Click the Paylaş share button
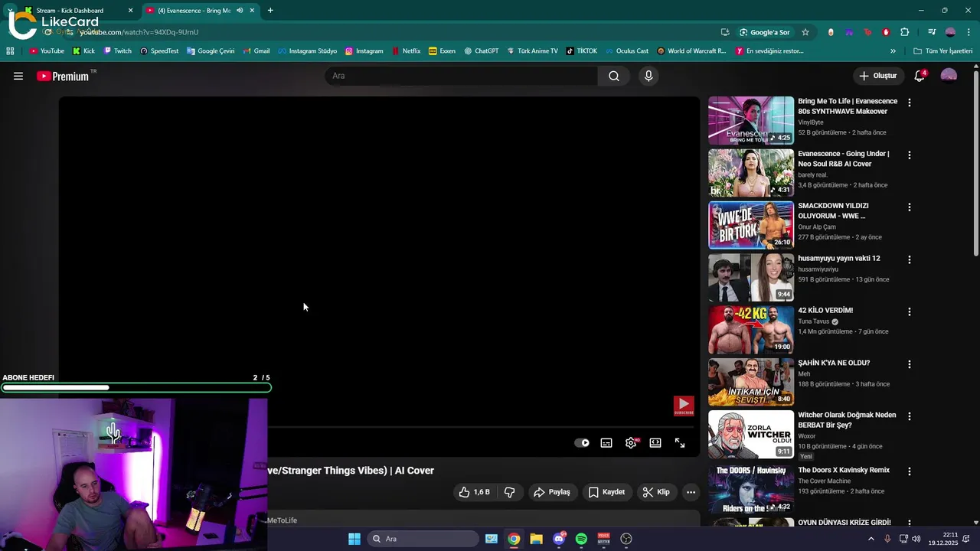 point(552,492)
